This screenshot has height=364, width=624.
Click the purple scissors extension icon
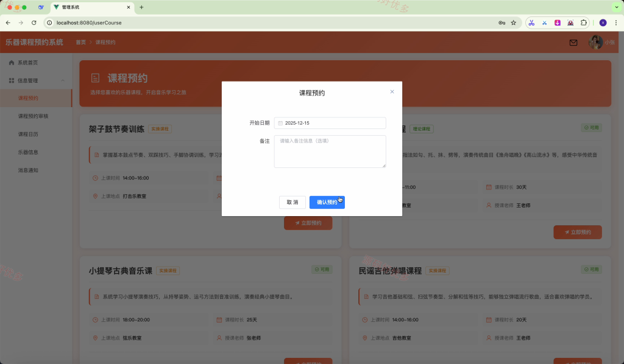pos(531,23)
